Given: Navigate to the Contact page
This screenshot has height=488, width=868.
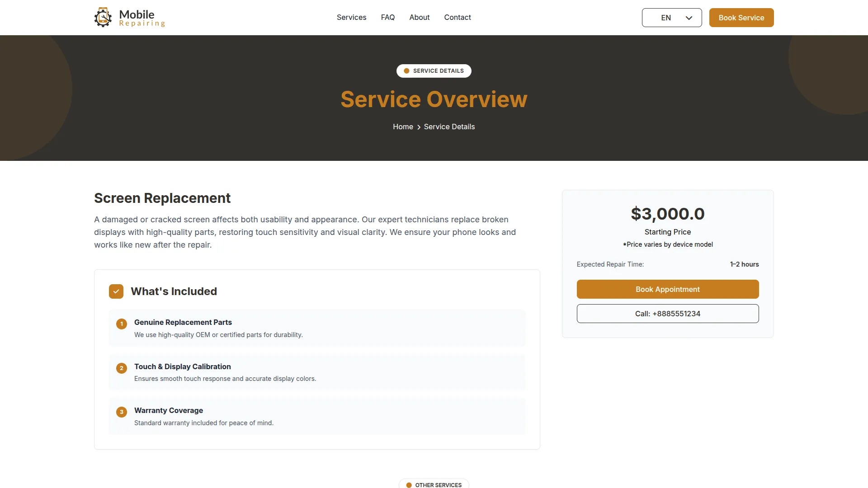Looking at the screenshot, I should (x=457, y=17).
